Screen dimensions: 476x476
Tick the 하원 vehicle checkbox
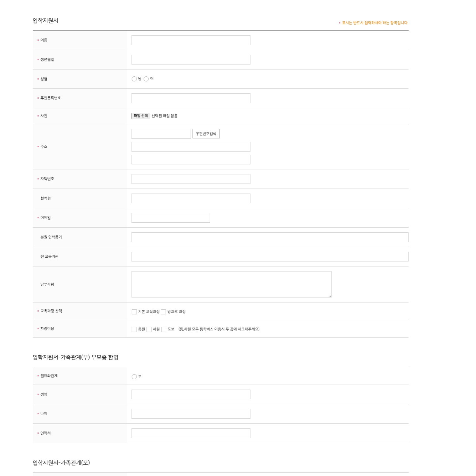point(149,329)
